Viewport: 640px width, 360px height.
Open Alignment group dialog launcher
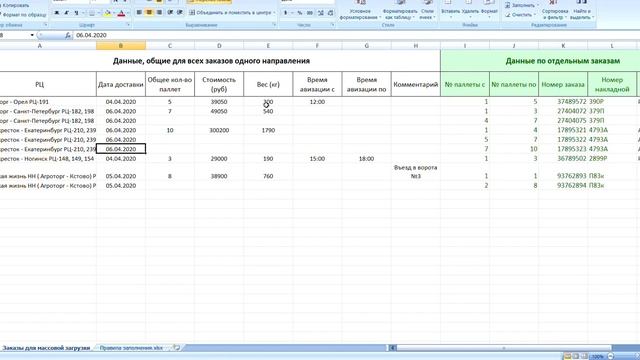[274, 25]
